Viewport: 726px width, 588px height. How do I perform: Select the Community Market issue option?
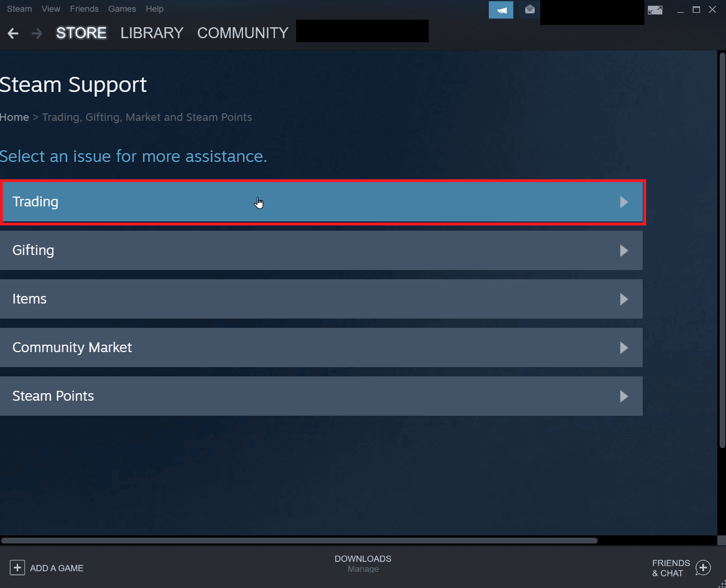[x=322, y=347]
